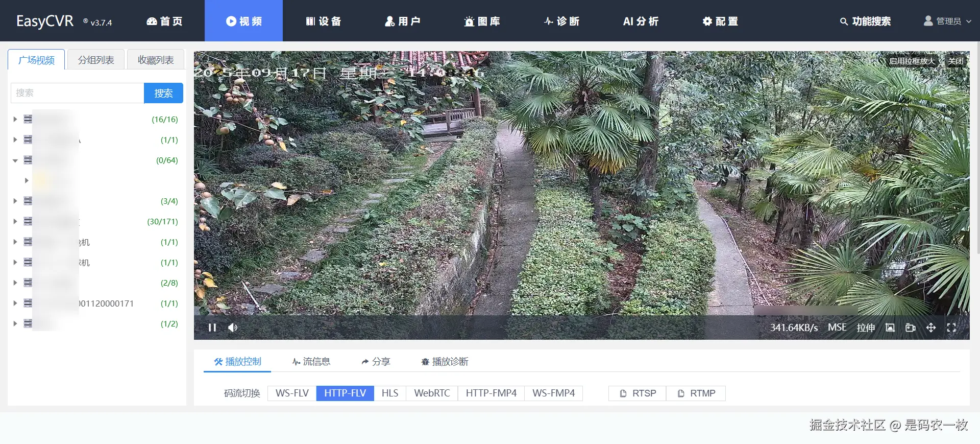Viewport: 980px width, 444px height.
Task: Select the 分享 tab
Action: point(376,362)
